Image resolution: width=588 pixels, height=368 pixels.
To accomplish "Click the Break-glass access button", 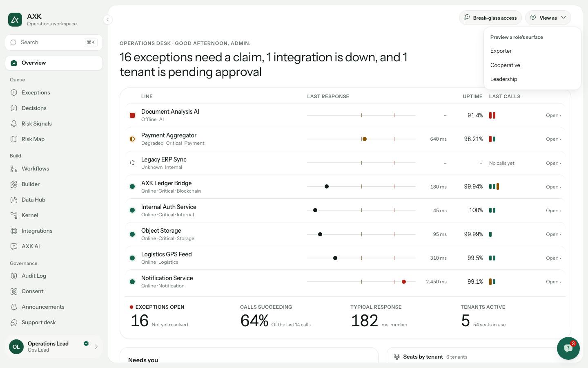I will 490,18.
